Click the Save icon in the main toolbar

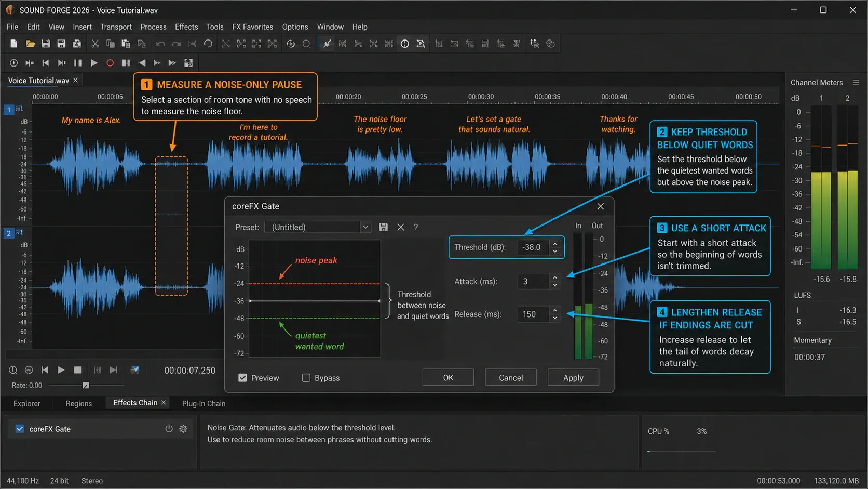tap(46, 44)
